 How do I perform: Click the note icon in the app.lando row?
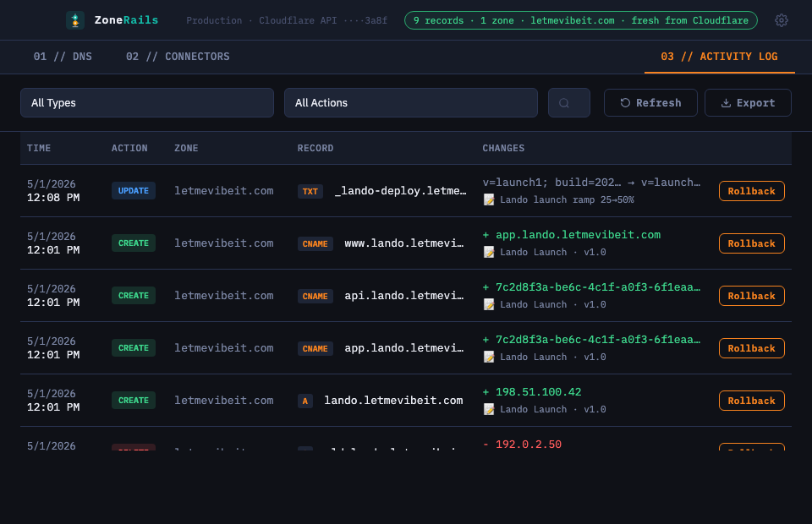pyautogui.click(x=489, y=357)
